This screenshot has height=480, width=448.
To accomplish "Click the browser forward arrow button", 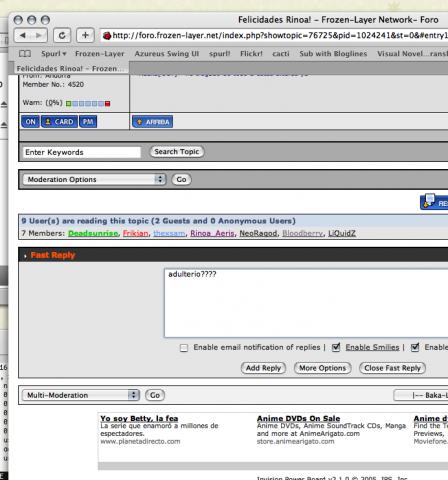I will pyautogui.click(x=39, y=35).
